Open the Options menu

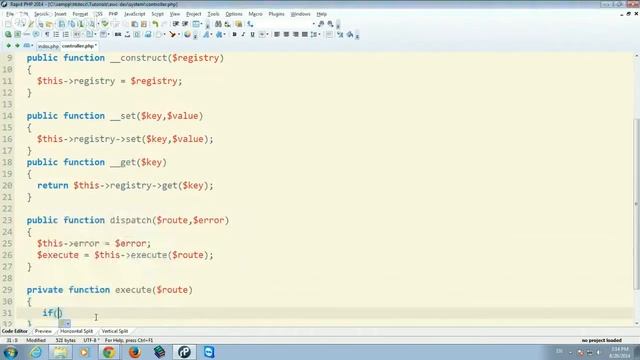234,14
